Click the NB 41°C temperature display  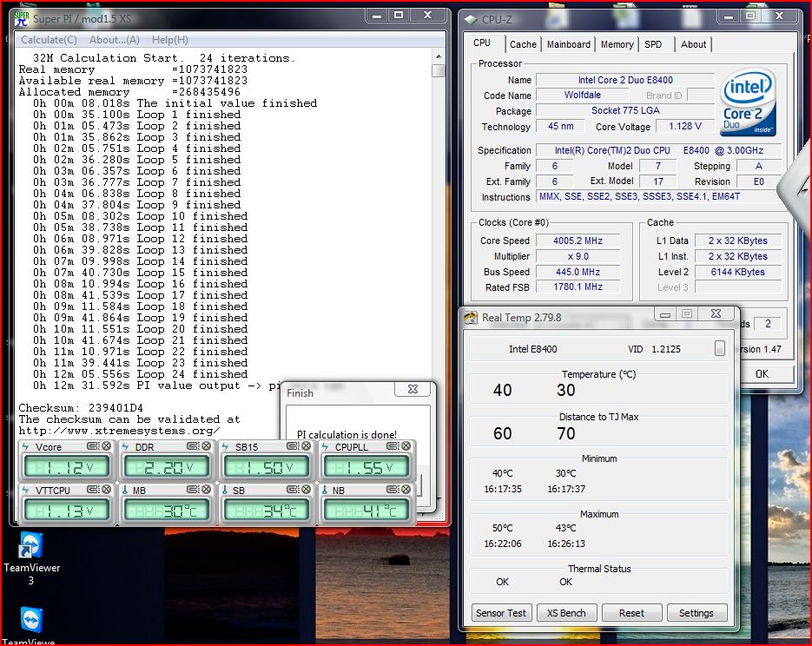(366, 511)
